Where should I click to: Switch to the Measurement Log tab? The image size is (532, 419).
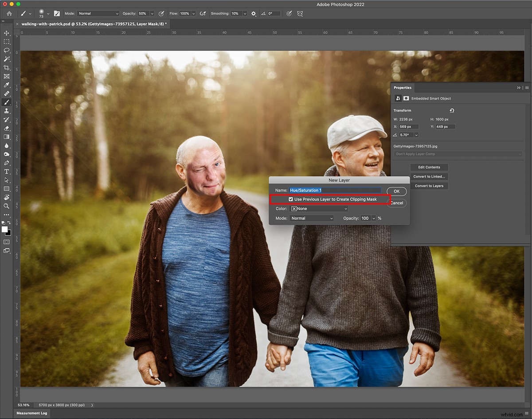[31, 413]
